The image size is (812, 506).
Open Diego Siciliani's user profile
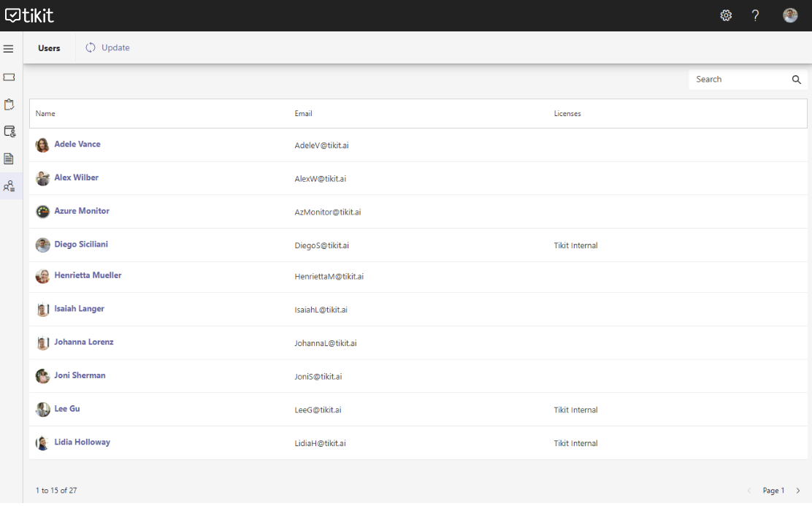pos(81,244)
